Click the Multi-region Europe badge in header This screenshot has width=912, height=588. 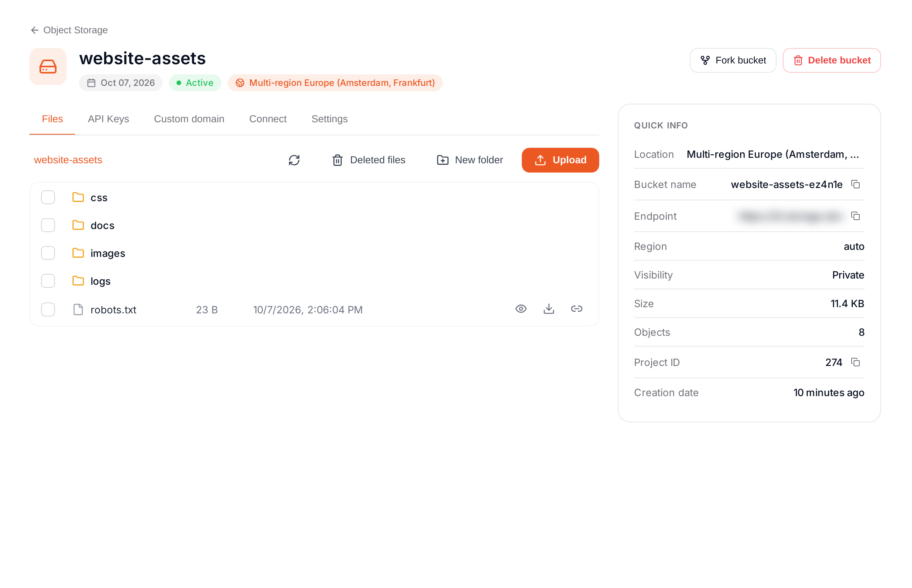(335, 83)
